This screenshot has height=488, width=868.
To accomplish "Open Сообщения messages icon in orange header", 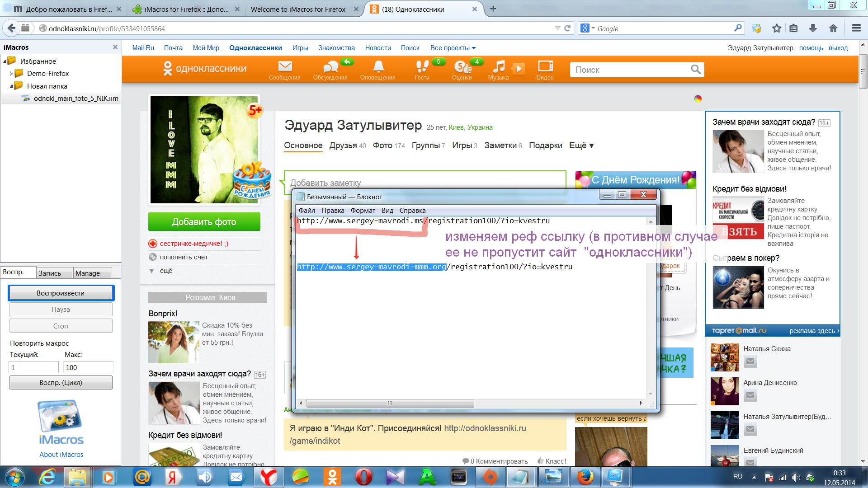I will coord(284,70).
